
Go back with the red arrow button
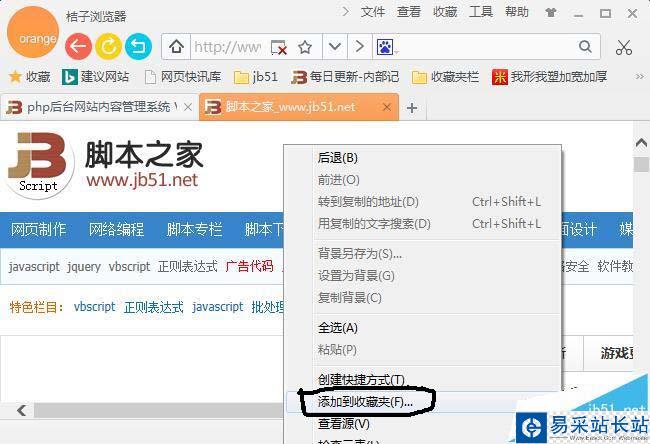pyautogui.click(x=78, y=46)
